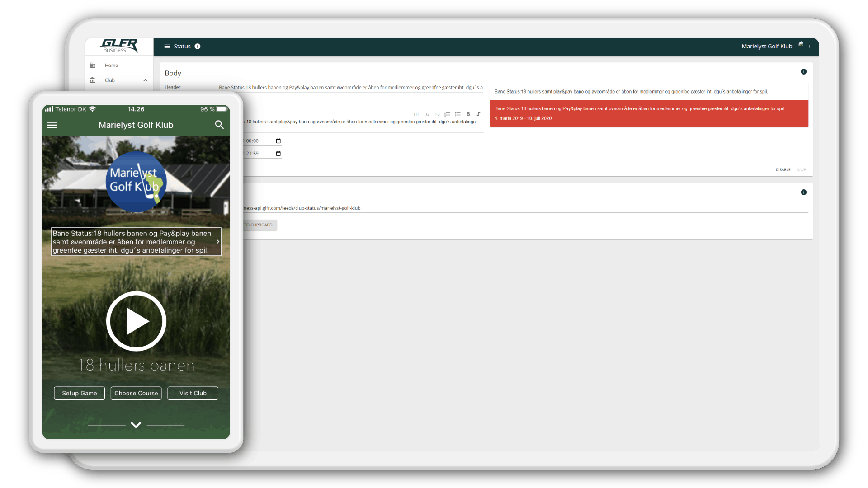The image size is (868, 488).
Task: Click the Club bank icon in sidebar
Action: (92, 80)
